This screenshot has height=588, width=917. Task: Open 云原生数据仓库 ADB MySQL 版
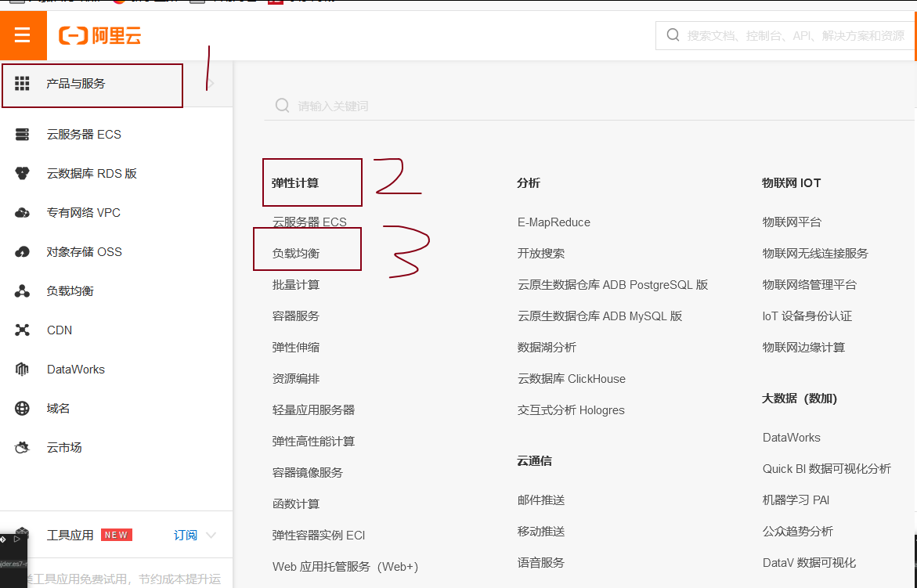(600, 316)
